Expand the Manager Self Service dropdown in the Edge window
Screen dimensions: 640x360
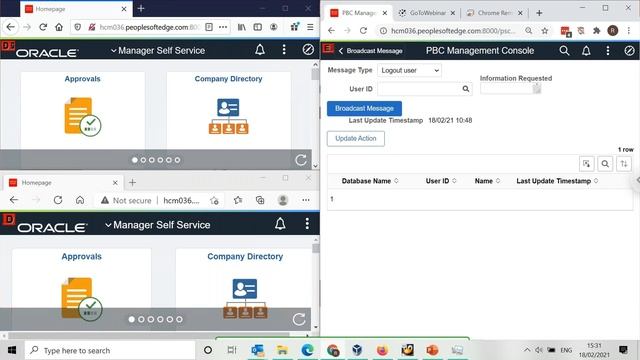pyautogui.click(x=158, y=225)
